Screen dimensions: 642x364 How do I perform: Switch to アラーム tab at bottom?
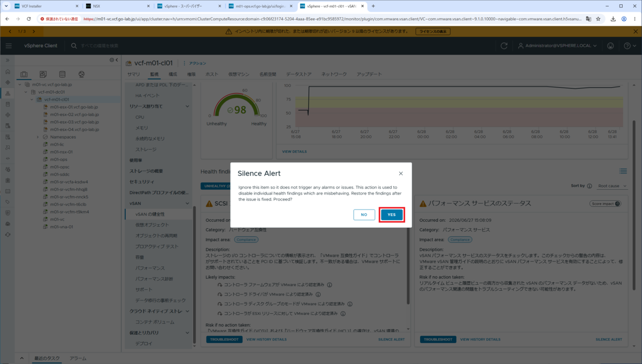[78, 358]
